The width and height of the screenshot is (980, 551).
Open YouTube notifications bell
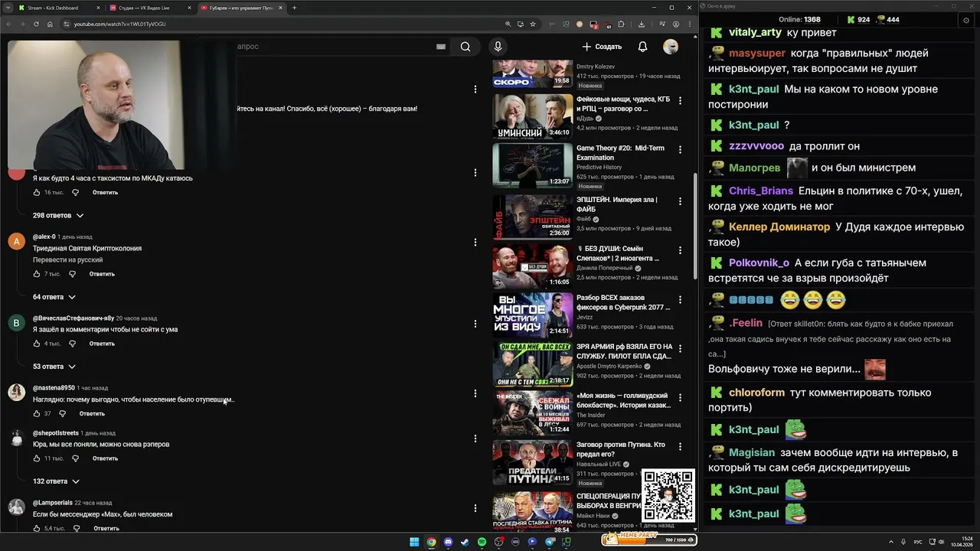642,47
